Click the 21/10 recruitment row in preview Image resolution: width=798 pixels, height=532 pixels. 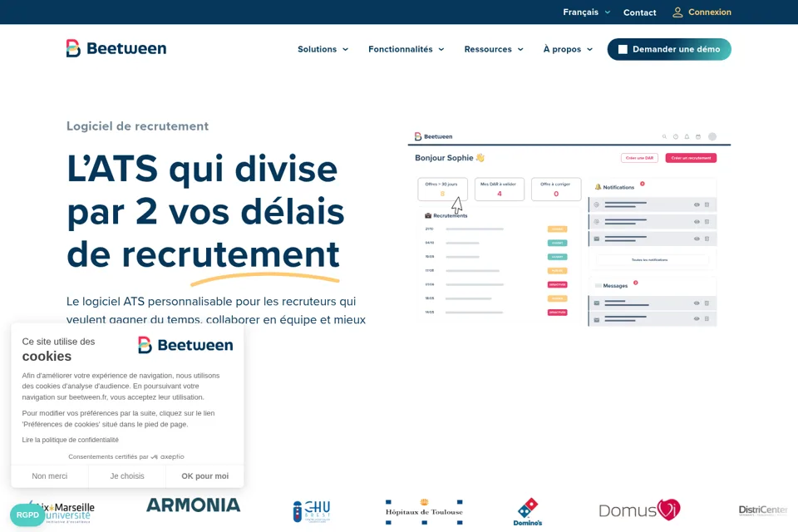(496, 229)
